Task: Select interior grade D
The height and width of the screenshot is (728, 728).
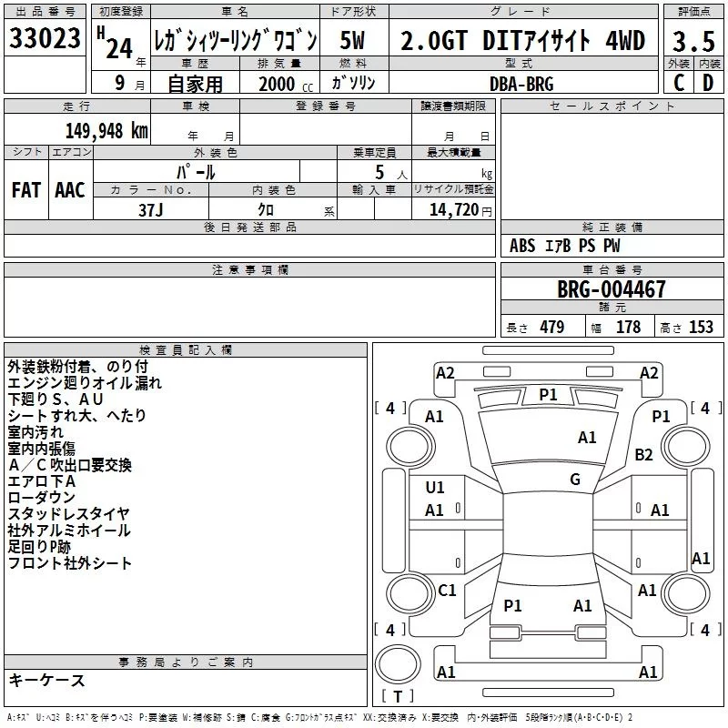Action: 708,83
